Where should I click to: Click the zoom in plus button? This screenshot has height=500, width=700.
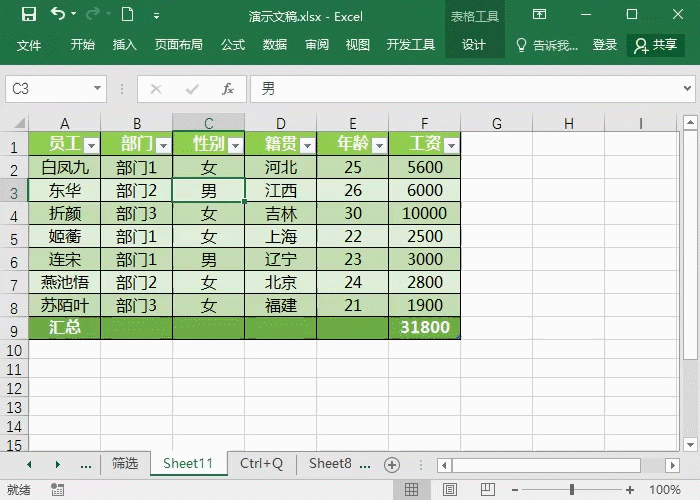click(629, 490)
